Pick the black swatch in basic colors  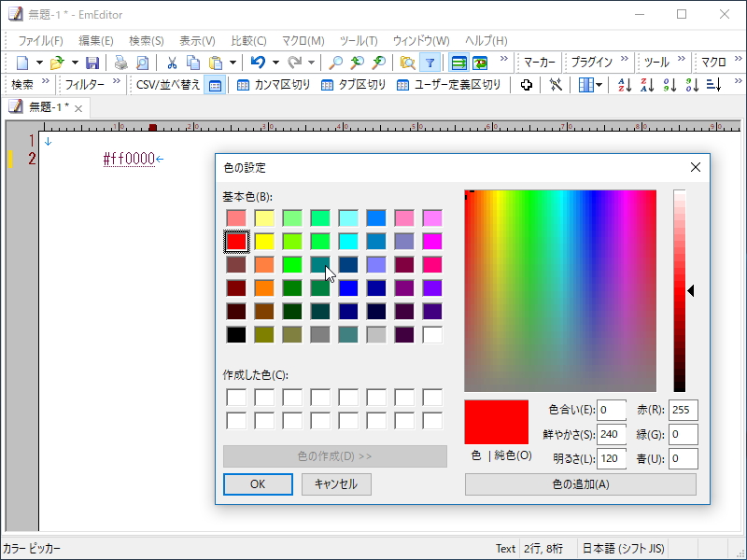pyautogui.click(x=236, y=334)
